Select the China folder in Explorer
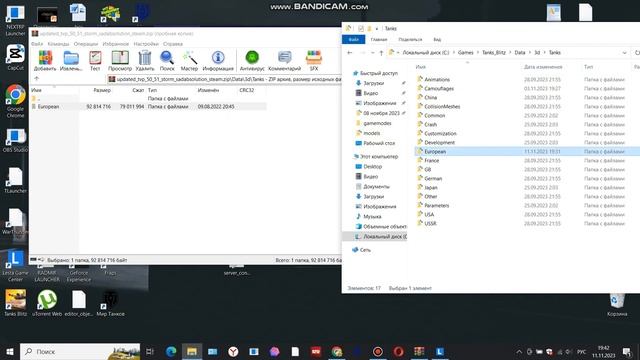The height and width of the screenshot is (360, 640). click(430, 98)
